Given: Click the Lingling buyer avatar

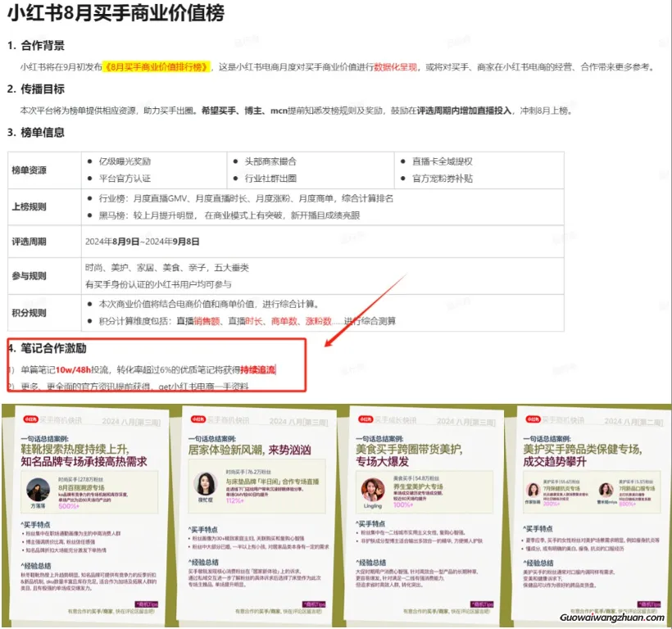Looking at the screenshot, I should pyautogui.click(x=373, y=490).
